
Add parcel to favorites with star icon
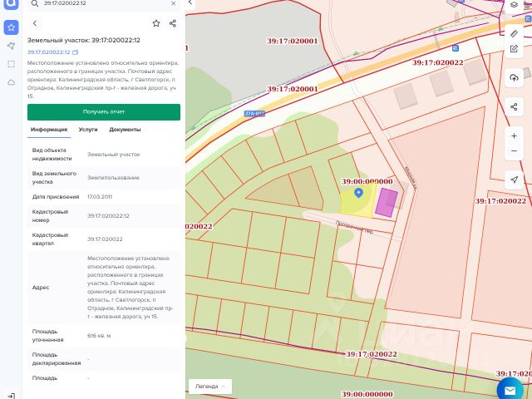pos(156,23)
